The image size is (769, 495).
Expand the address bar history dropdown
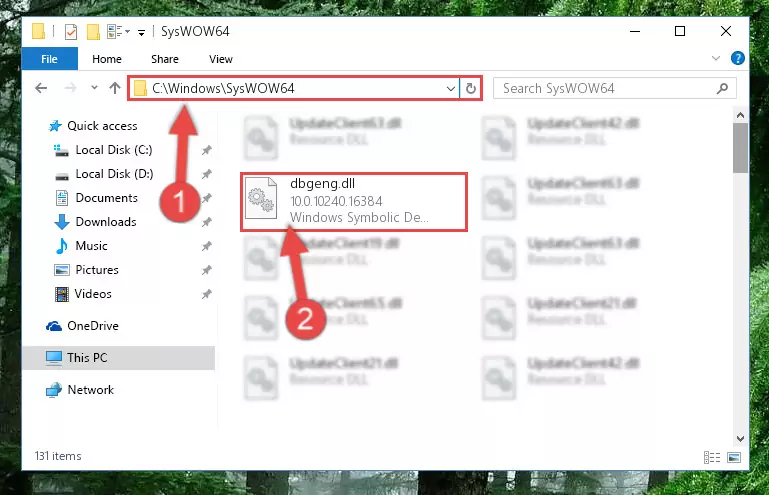click(x=451, y=89)
